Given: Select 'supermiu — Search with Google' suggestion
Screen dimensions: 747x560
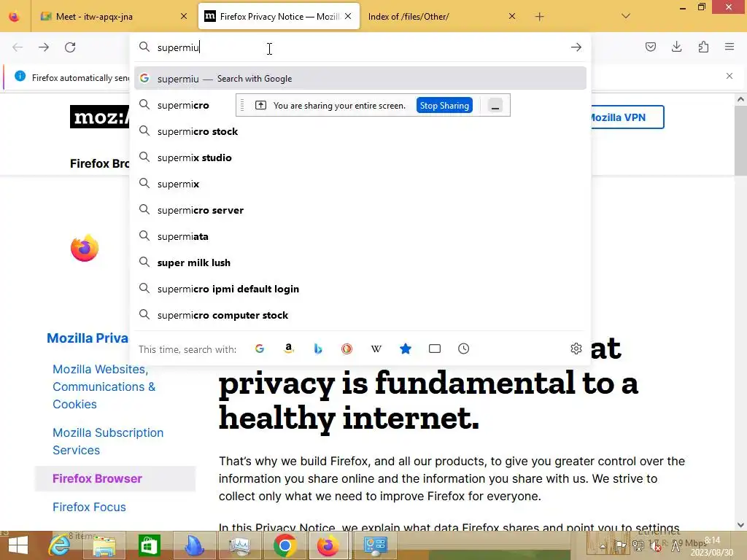Looking at the screenshot, I should click(x=360, y=79).
